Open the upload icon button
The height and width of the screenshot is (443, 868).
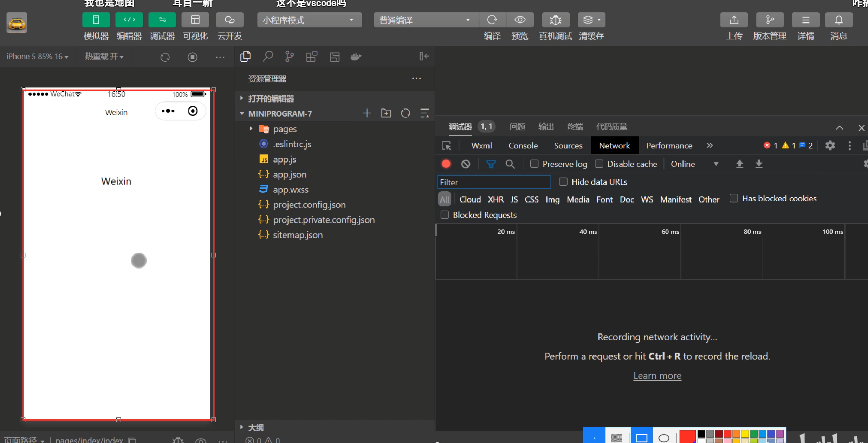click(x=734, y=20)
